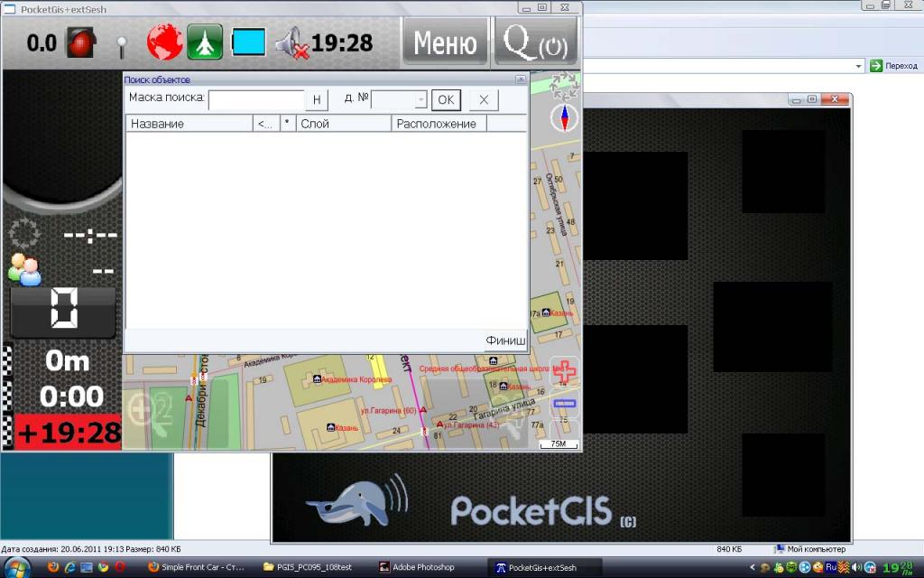The width and height of the screenshot is (924, 578).
Task: Click the Переход go button in browser window
Action: pyautogui.click(x=894, y=65)
